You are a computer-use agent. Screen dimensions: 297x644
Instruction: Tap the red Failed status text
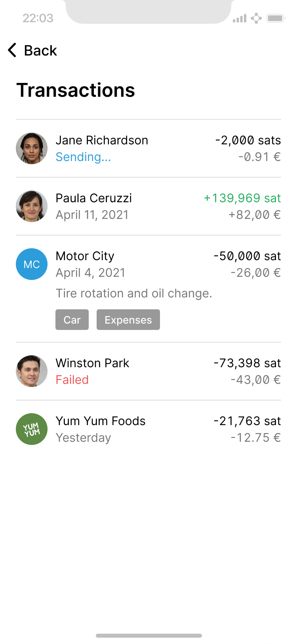(x=72, y=380)
